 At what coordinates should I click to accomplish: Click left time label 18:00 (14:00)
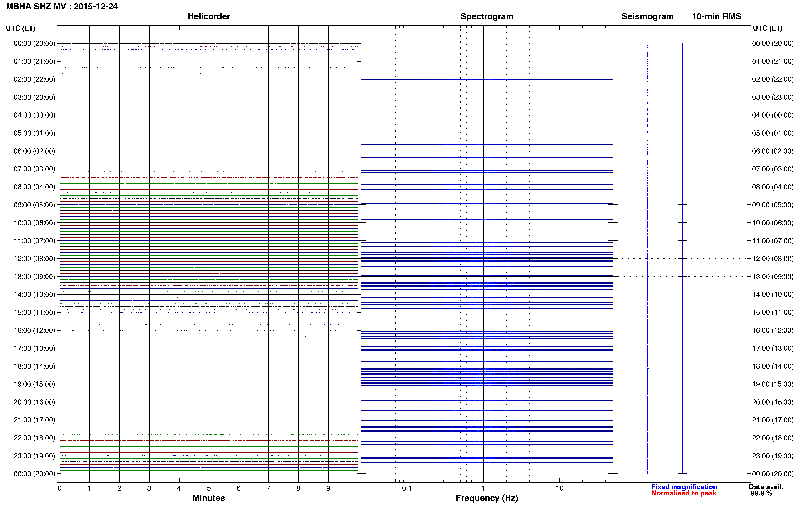tap(34, 366)
